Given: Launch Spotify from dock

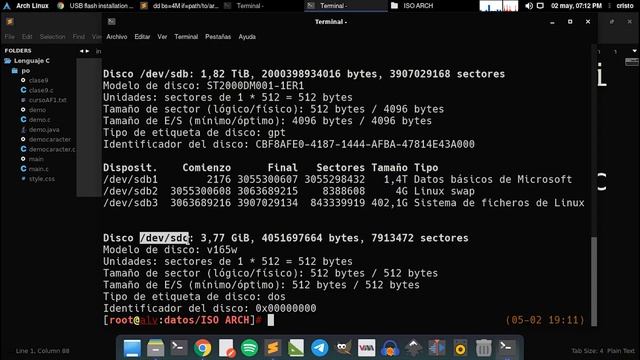Looking at the screenshot, I should click(x=249, y=348).
